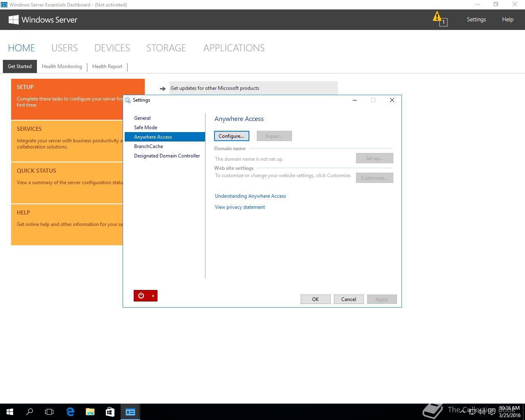Switch to the DEVICES section

112,48
